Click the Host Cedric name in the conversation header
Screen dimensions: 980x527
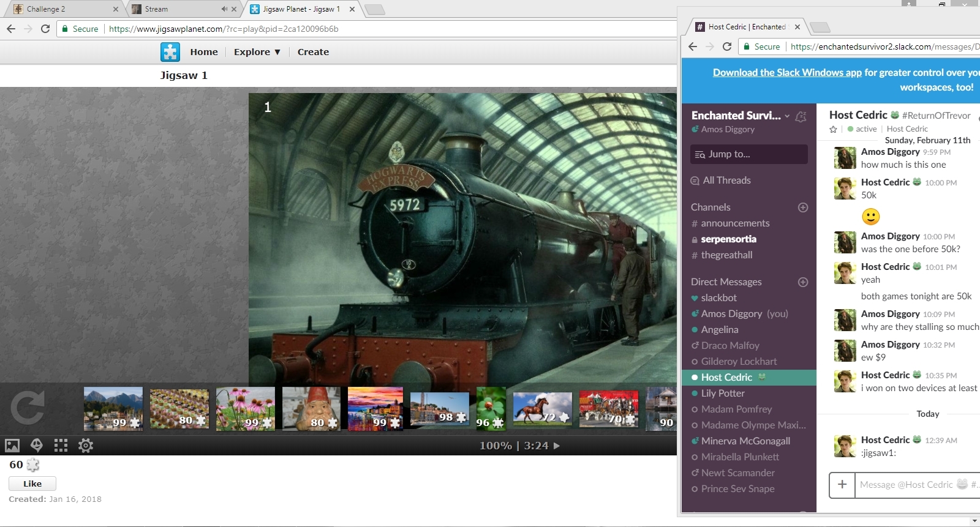(x=858, y=115)
